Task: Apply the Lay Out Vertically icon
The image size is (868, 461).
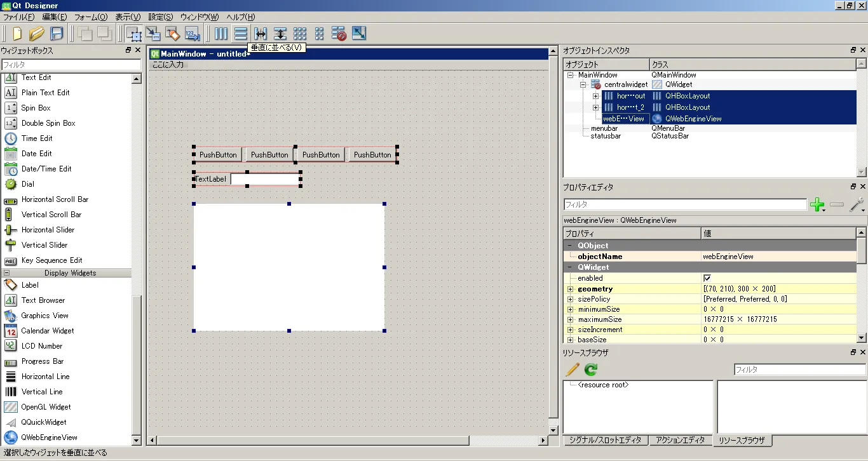Action: click(241, 34)
